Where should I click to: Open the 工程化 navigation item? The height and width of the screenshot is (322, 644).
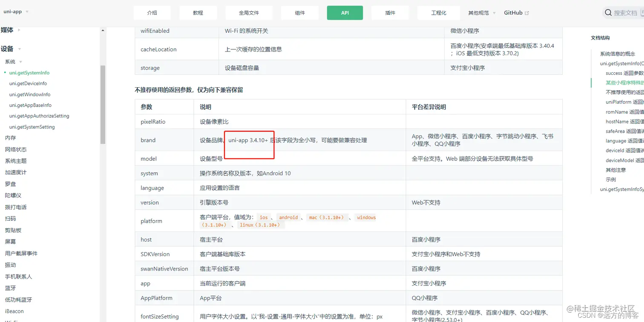tap(438, 13)
